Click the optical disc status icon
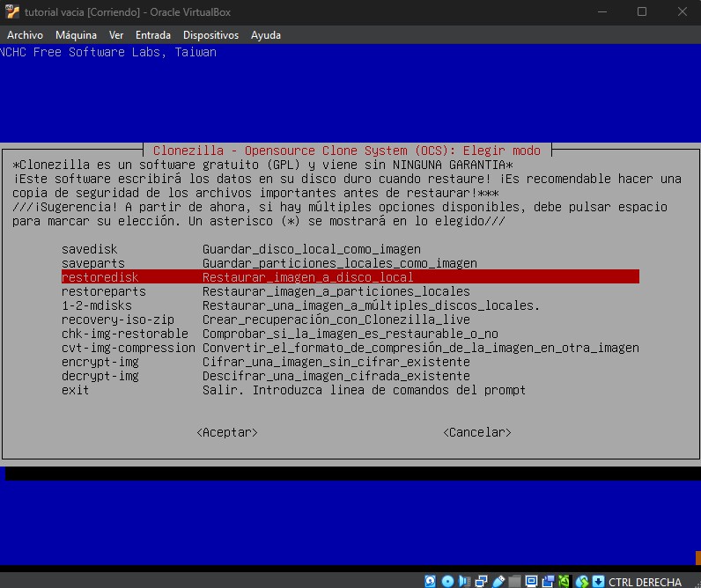Image resolution: width=701 pixels, height=588 pixels. click(447, 581)
